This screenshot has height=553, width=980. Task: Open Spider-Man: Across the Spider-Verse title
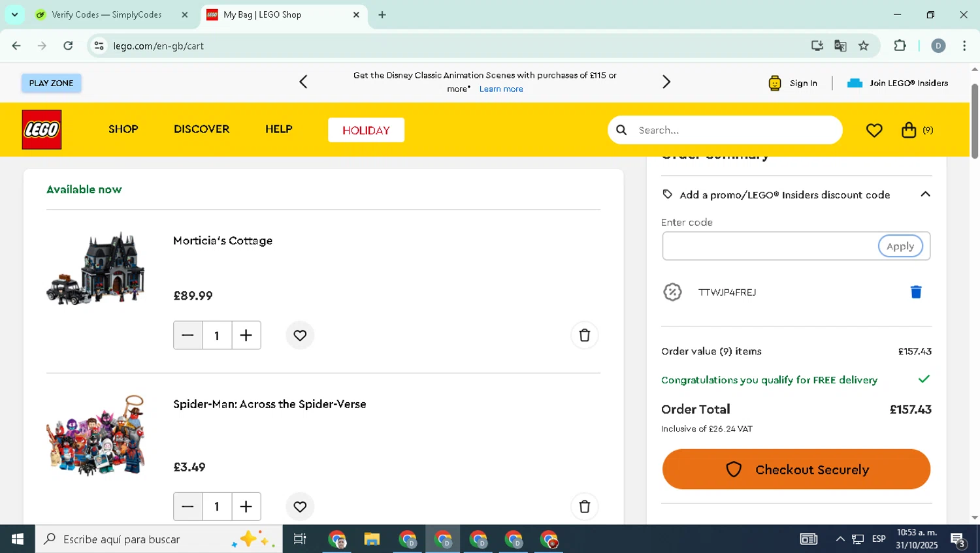tap(270, 404)
